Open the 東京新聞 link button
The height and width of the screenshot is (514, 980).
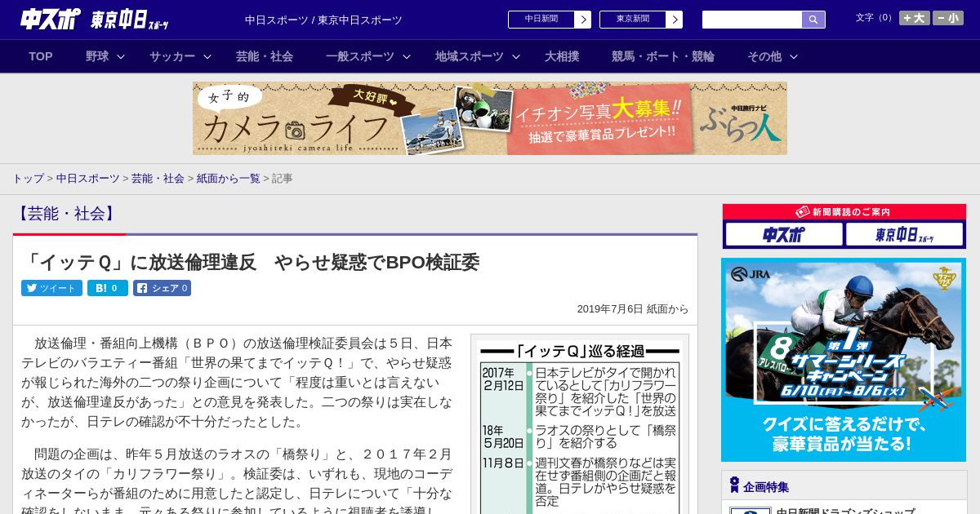(632, 19)
